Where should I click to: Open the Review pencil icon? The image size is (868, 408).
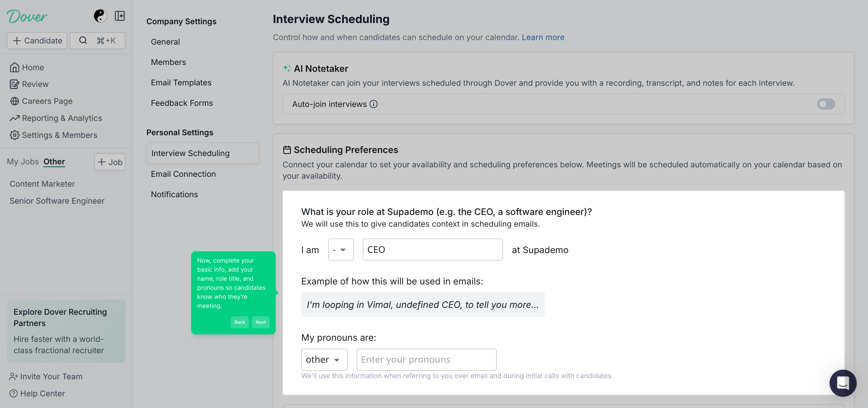point(14,84)
